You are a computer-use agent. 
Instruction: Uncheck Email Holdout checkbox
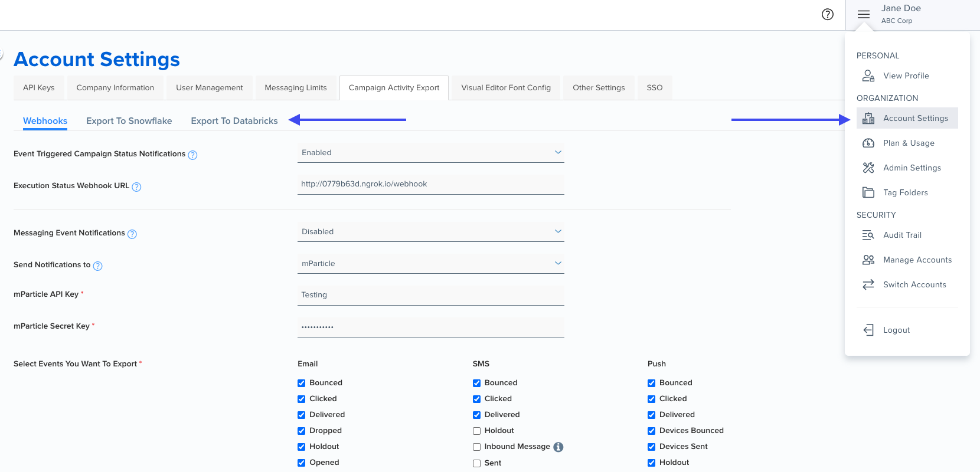(x=301, y=447)
